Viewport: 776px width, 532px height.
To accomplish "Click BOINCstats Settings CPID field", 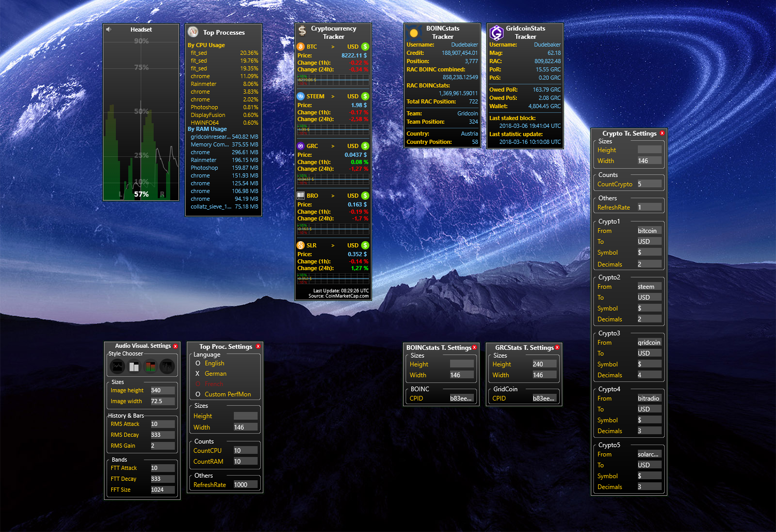I will pyautogui.click(x=461, y=398).
